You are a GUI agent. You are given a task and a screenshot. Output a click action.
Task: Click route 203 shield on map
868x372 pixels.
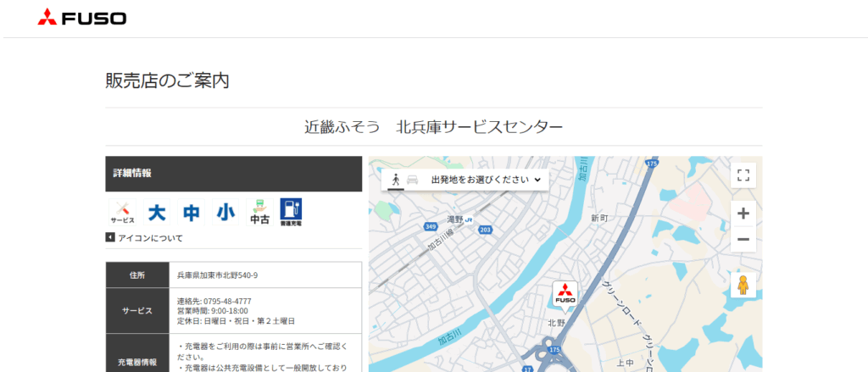pyautogui.click(x=486, y=230)
